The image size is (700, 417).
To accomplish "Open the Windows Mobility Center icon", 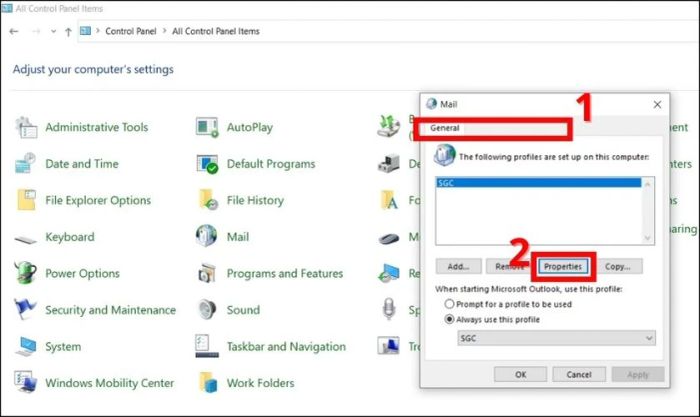I will (x=25, y=382).
